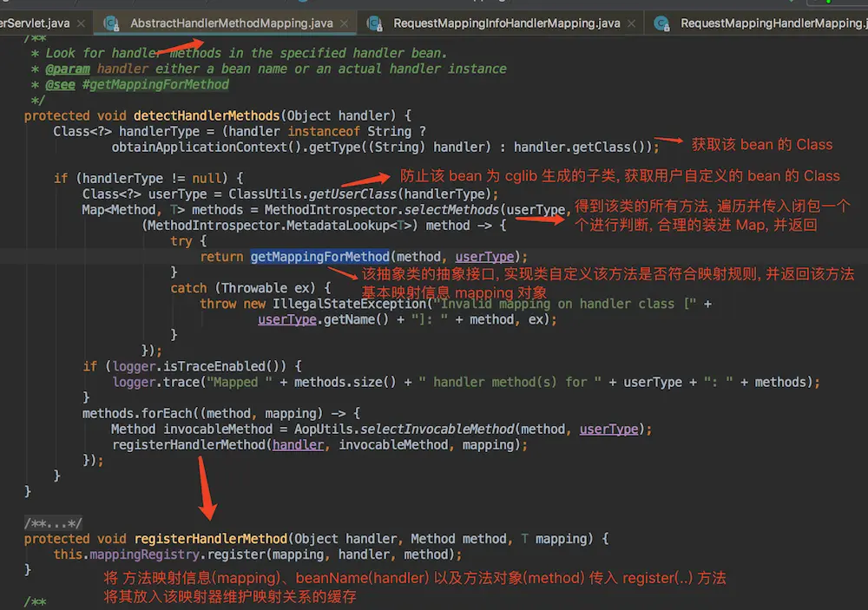Click the RequestMappingInfoHandlerMapping.java class file icon

(x=374, y=23)
